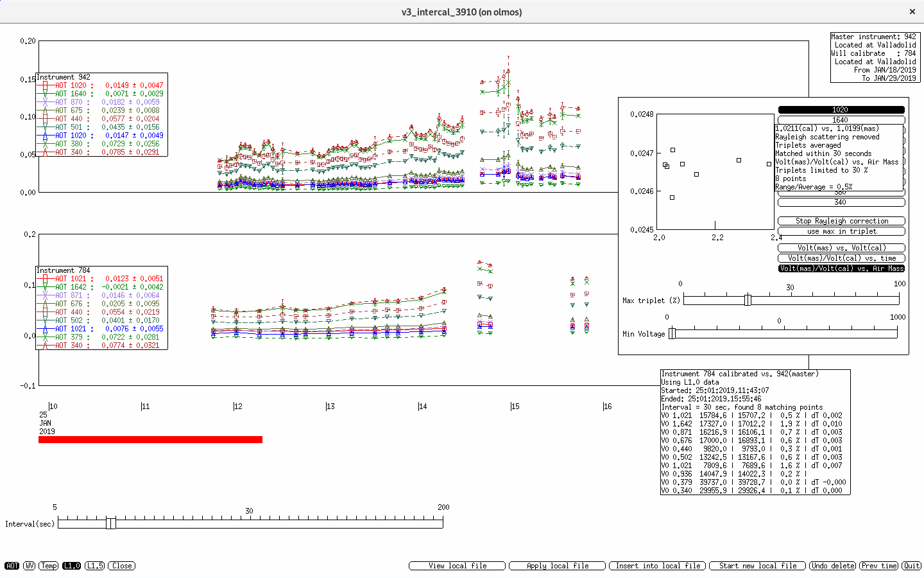Click the 14 hour tick label

[x=423, y=407]
